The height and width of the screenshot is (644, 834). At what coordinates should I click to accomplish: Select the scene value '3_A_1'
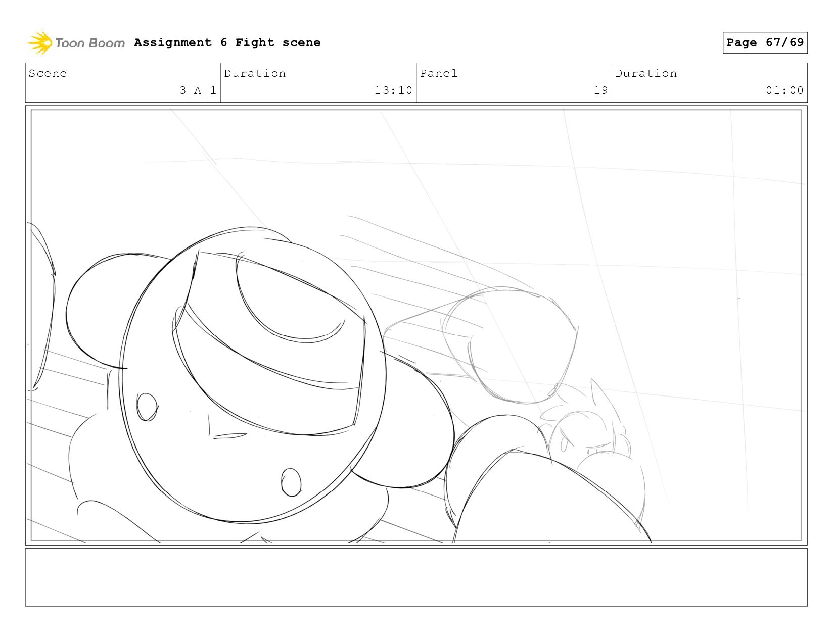(x=198, y=90)
